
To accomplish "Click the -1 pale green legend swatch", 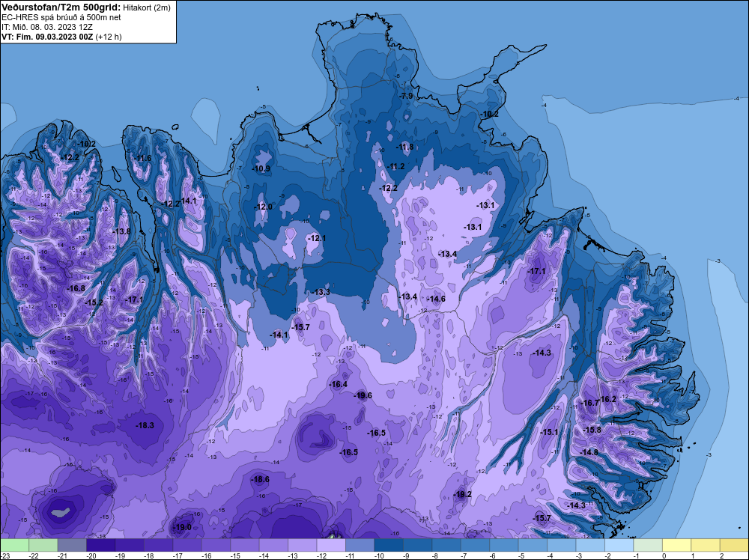I will [x=648, y=545].
